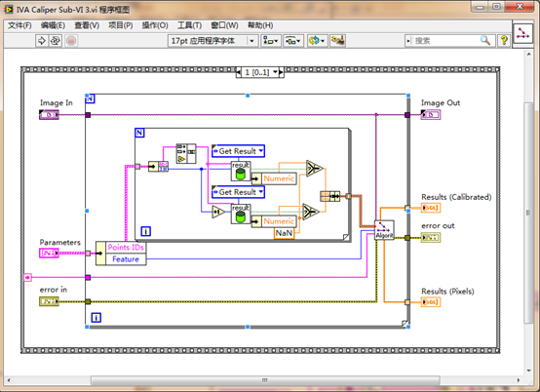Image resolution: width=540 pixels, height=392 pixels.
Task: Click the case selector next arrow
Action: pos(281,72)
